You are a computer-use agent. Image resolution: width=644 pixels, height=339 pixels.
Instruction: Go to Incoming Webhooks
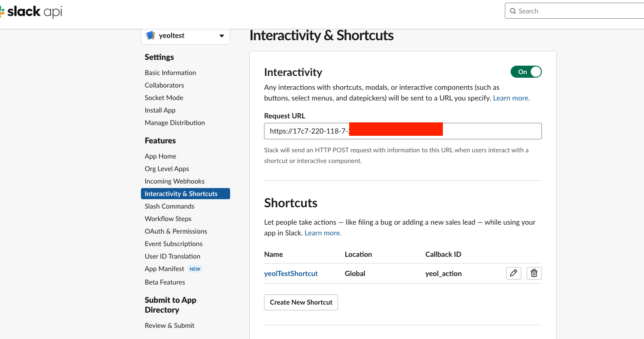pyautogui.click(x=175, y=181)
